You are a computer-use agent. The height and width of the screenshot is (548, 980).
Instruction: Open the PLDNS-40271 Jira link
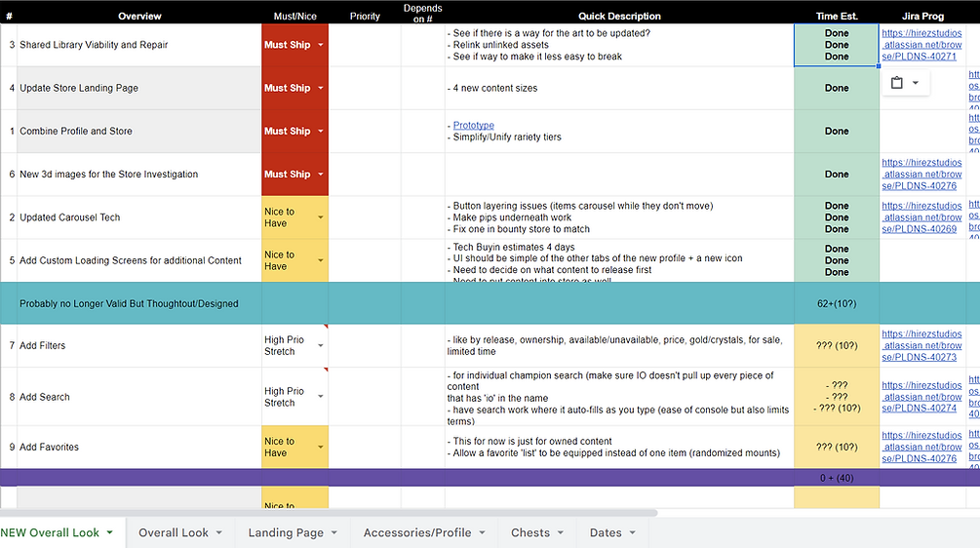pos(921,45)
